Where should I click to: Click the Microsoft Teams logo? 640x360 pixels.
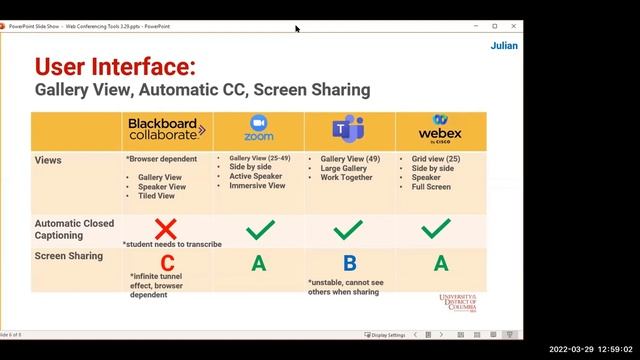348,129
